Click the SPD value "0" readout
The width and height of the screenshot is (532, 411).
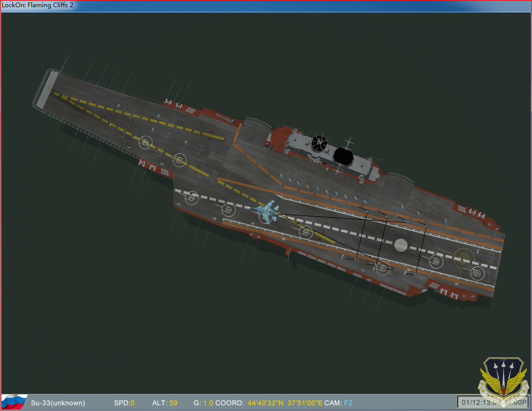[x=132, y=403]
